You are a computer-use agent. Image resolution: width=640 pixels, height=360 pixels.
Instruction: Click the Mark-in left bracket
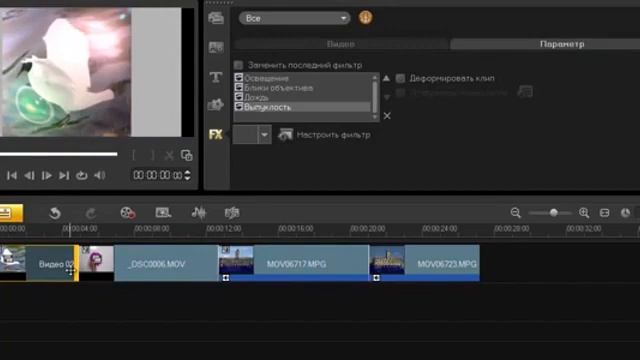tap(133, 155)
